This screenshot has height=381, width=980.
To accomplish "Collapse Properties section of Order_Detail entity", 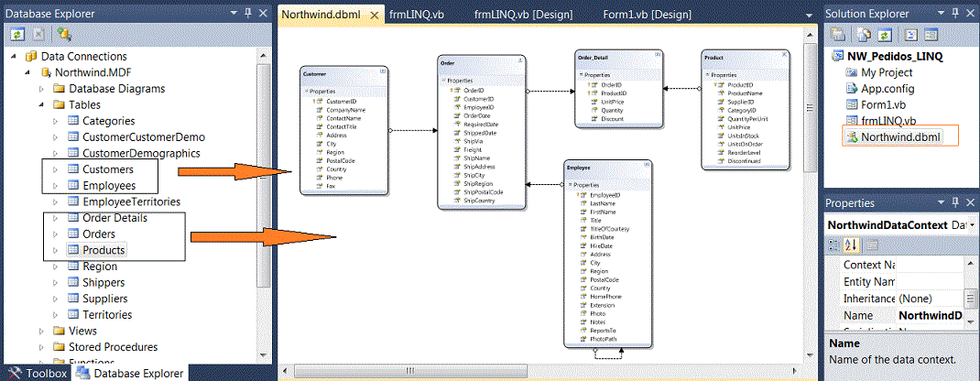I will (x=580, y=75).
